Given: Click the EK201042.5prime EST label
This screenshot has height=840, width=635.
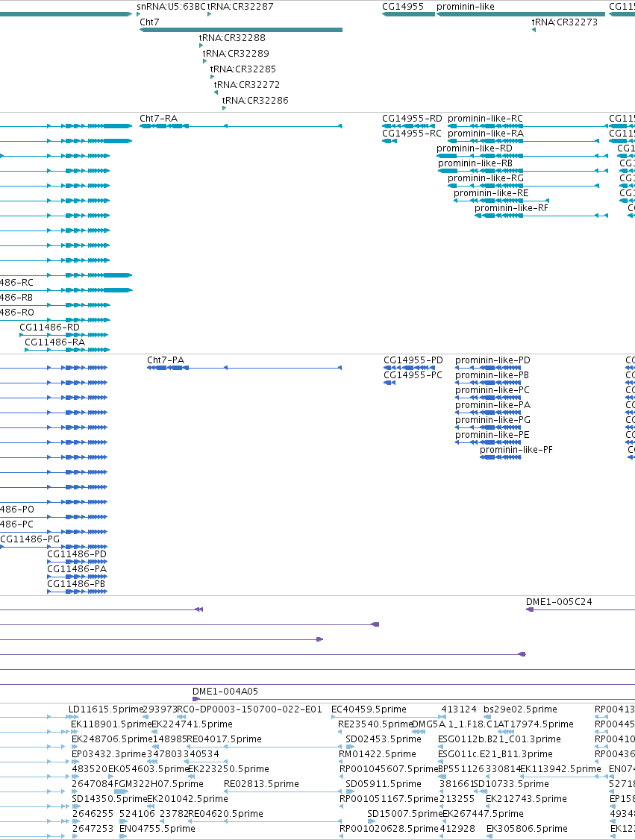Looking at the screenshot, I should point(187,798).
